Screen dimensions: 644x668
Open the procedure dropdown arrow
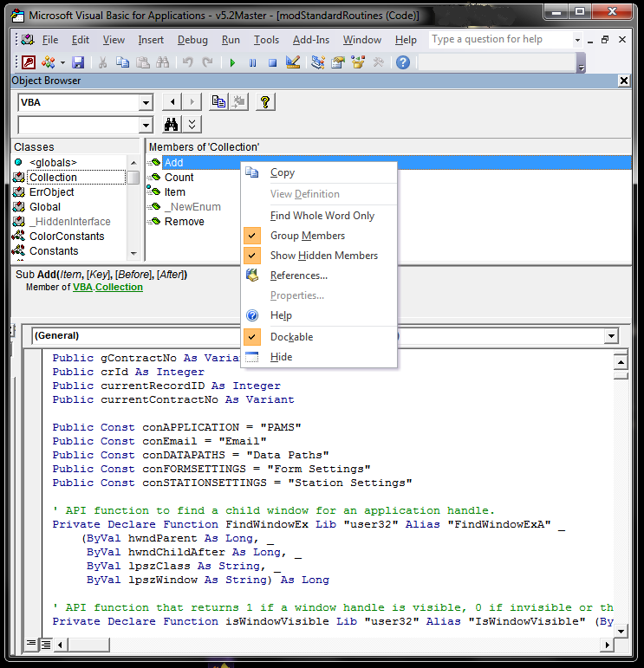(611, 335)
